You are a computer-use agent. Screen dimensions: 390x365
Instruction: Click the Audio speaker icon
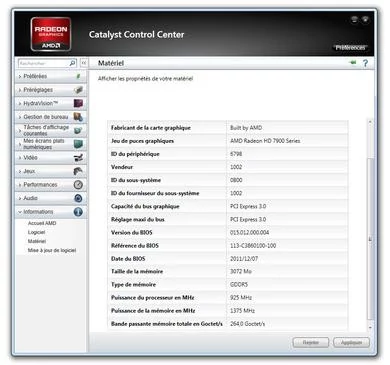click(78, 198)
